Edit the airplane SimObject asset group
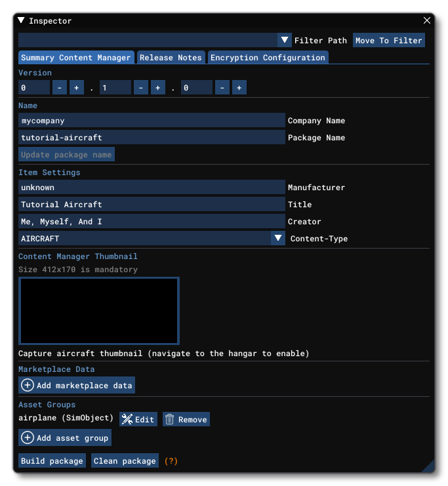 (138, 420)
